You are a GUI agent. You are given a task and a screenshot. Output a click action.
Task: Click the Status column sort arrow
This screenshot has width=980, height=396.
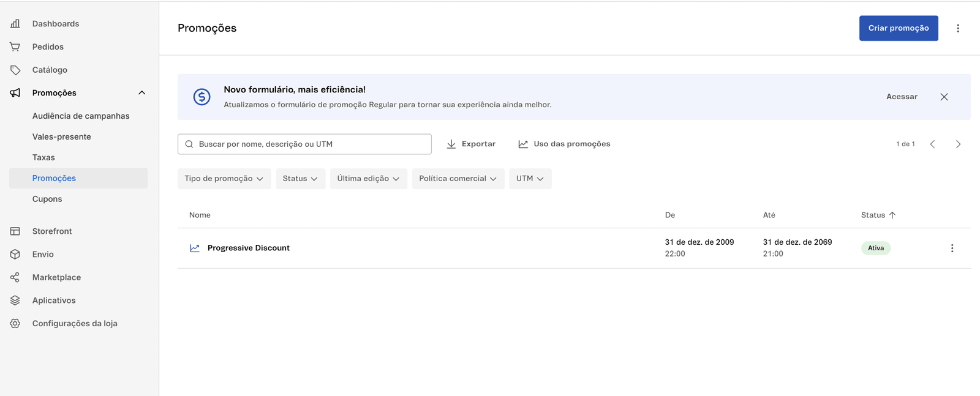click(x=892, y=215)
